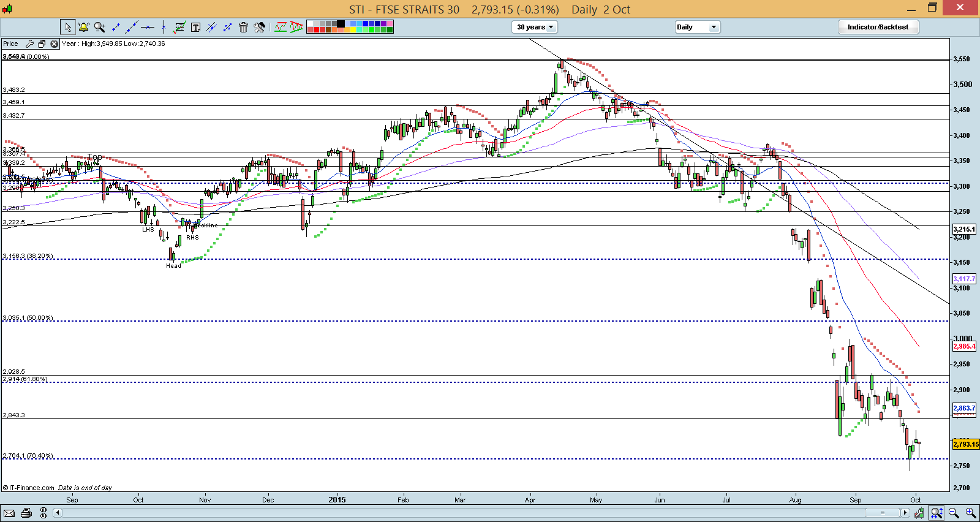
Task: Open the Daily timeframe dropdown
Action: click(x=698, y=27)
